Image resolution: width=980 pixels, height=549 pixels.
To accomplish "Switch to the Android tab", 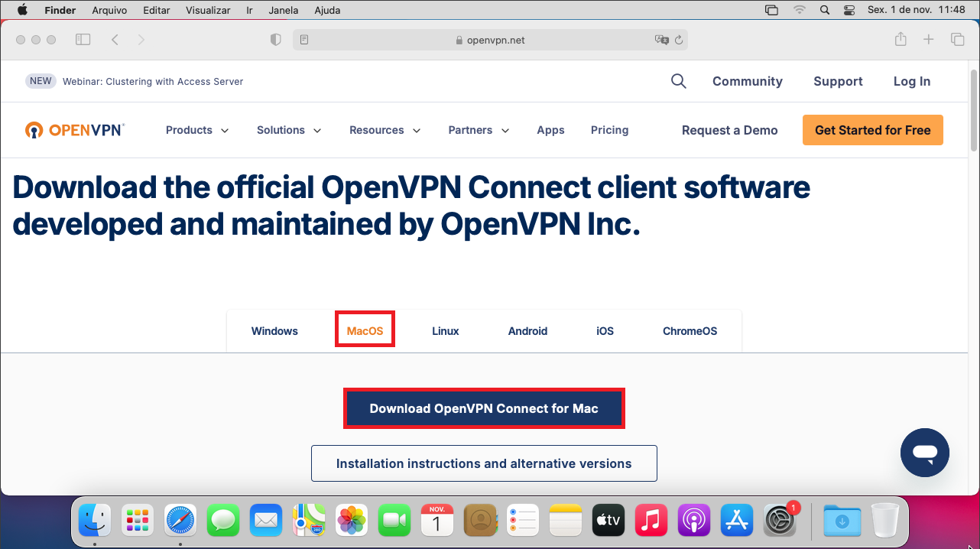I will [x=527, y=331].
